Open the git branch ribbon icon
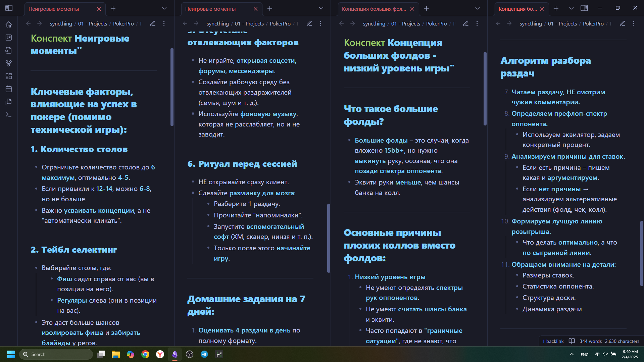The image size is (644, 362). [9, 63]
